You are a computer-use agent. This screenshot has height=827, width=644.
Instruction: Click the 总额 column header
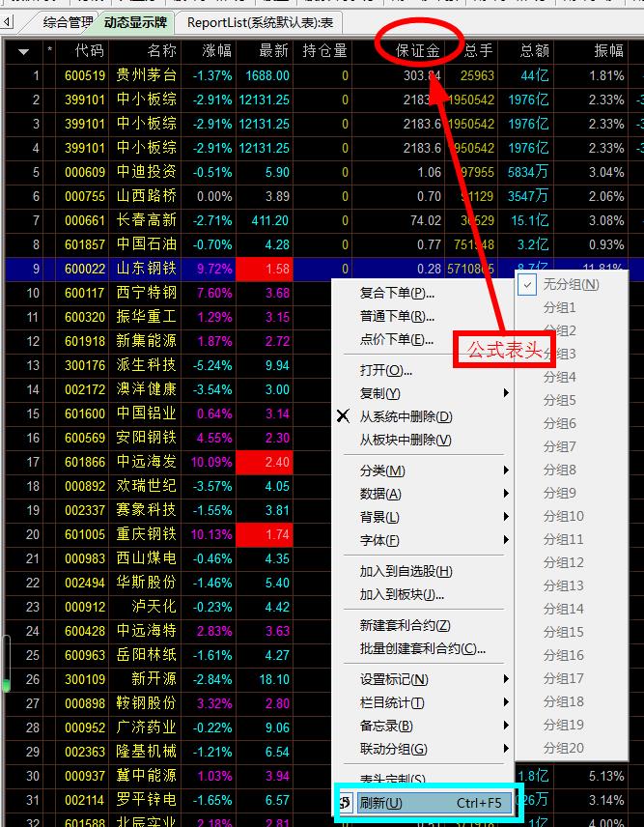click(534, 50)
